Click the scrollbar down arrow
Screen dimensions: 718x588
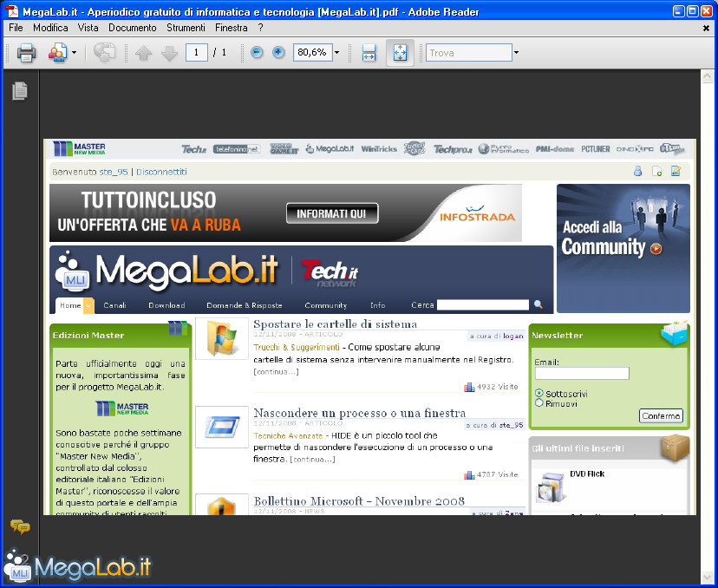pyautogui.click(x=707, y=576)
